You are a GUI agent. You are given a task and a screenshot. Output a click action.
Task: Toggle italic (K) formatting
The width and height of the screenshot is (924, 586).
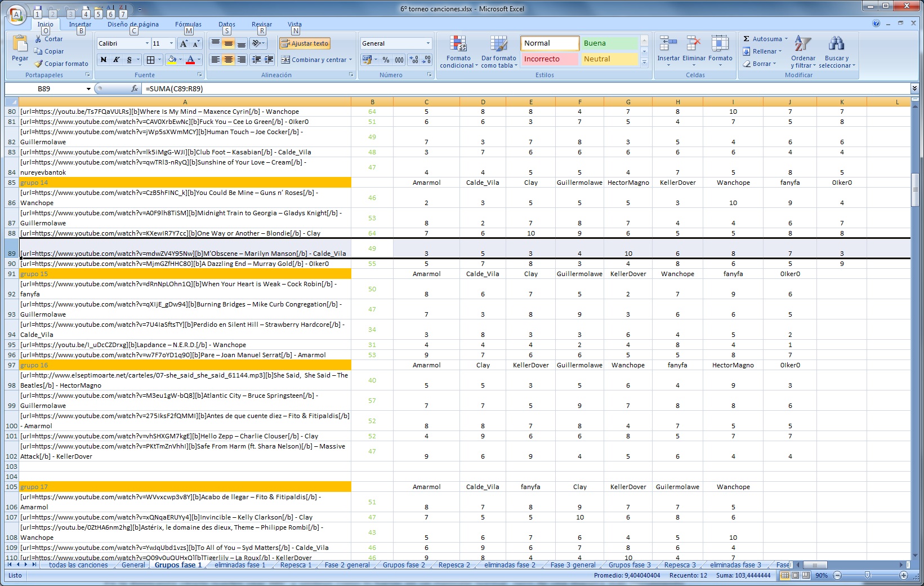(x=116, y=60)
